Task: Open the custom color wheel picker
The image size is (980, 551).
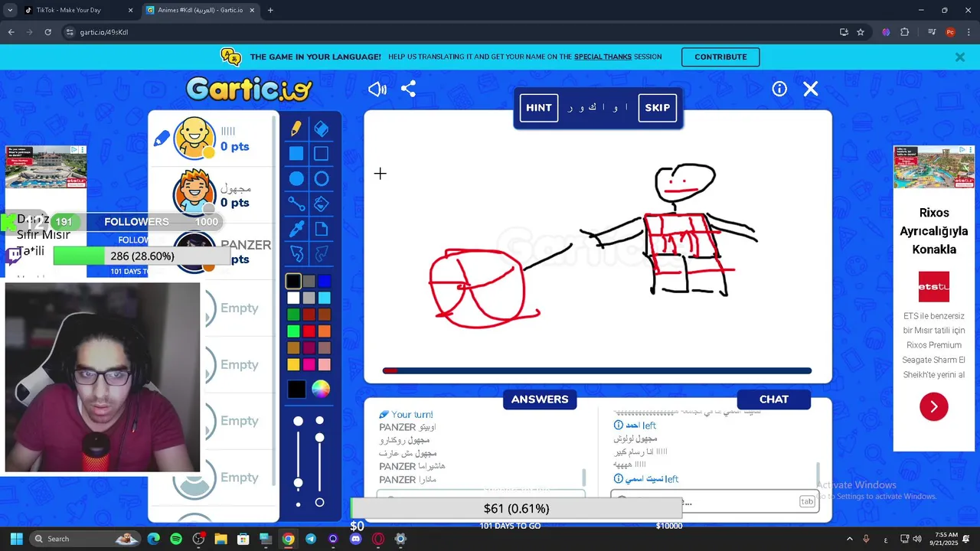Action: [321, 390]
